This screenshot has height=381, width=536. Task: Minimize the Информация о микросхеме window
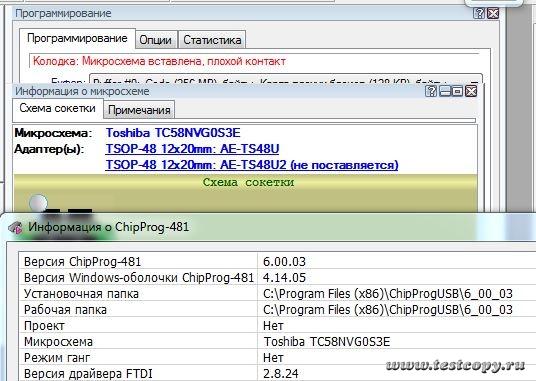point(444,91)
